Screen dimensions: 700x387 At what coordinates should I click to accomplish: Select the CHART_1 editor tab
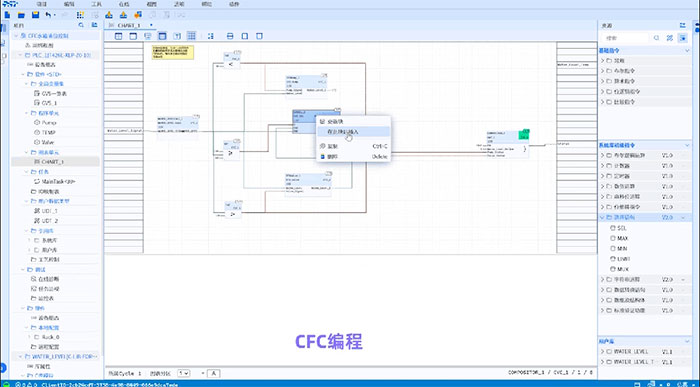click(129, 25)
